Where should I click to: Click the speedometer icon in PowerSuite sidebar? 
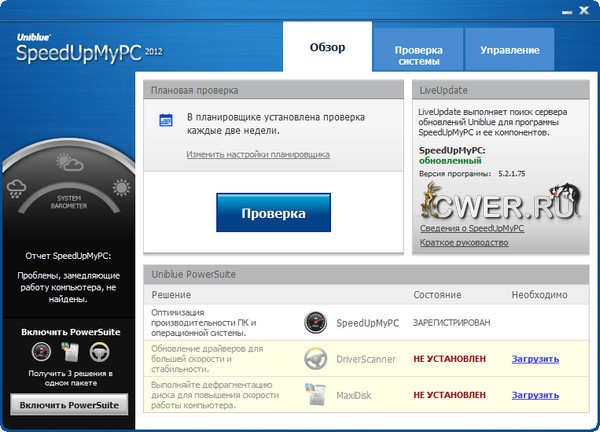click(40, 352)
